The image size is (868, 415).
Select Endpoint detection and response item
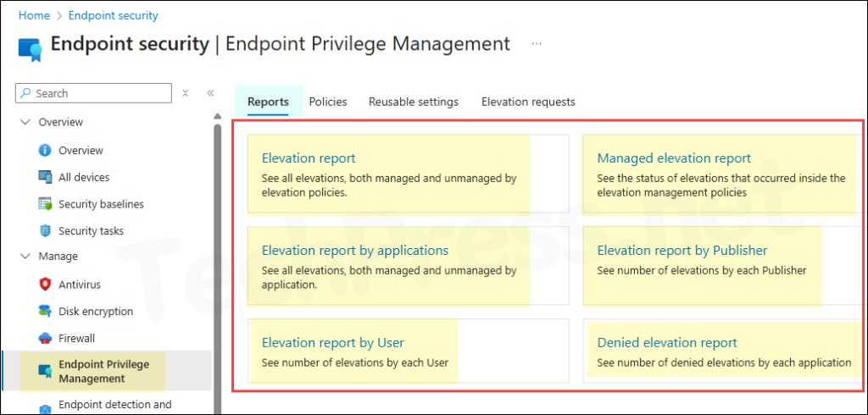pyautogui.click(x=115, y=405)
